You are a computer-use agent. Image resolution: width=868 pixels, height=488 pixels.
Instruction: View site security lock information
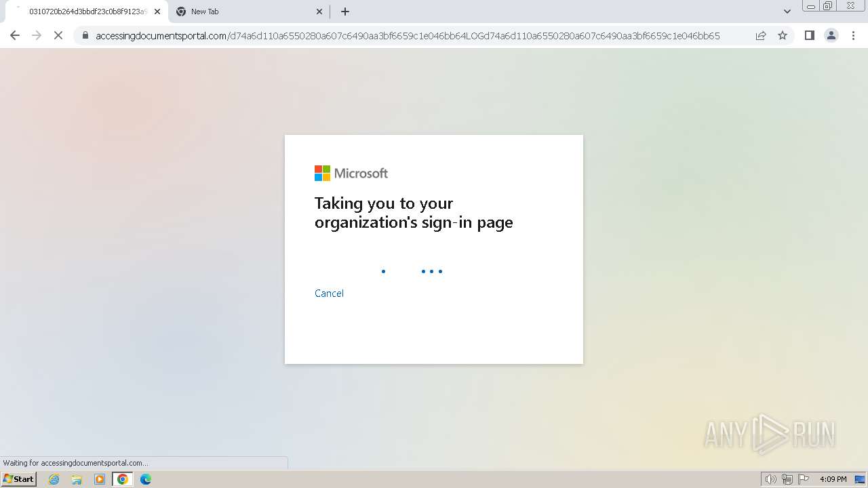pos(85,35)
